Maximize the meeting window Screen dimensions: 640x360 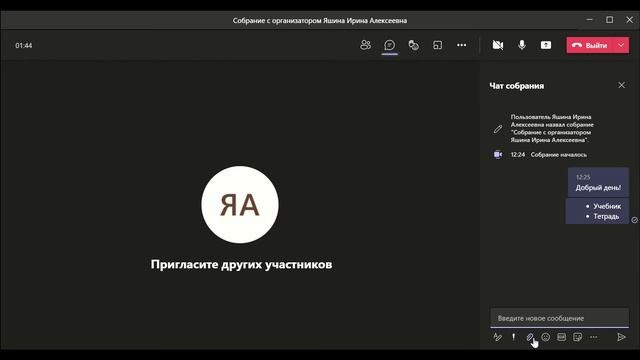609,20
